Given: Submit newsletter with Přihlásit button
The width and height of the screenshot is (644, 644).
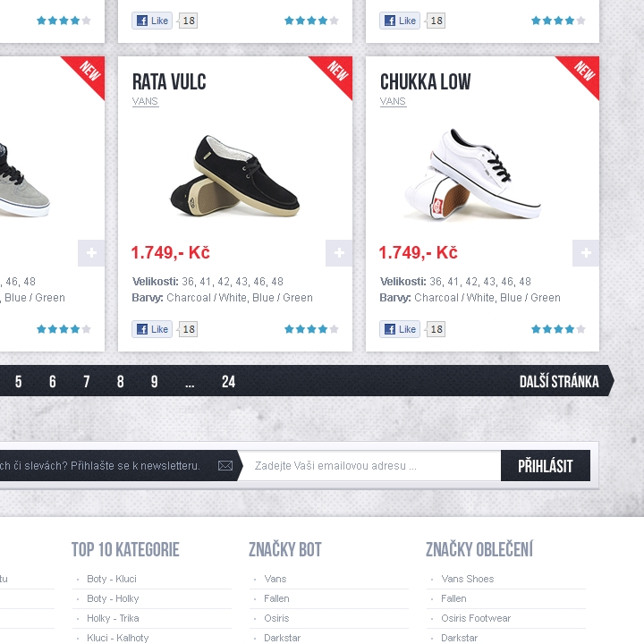Looking at the screenshot, I should pos(546,466).
